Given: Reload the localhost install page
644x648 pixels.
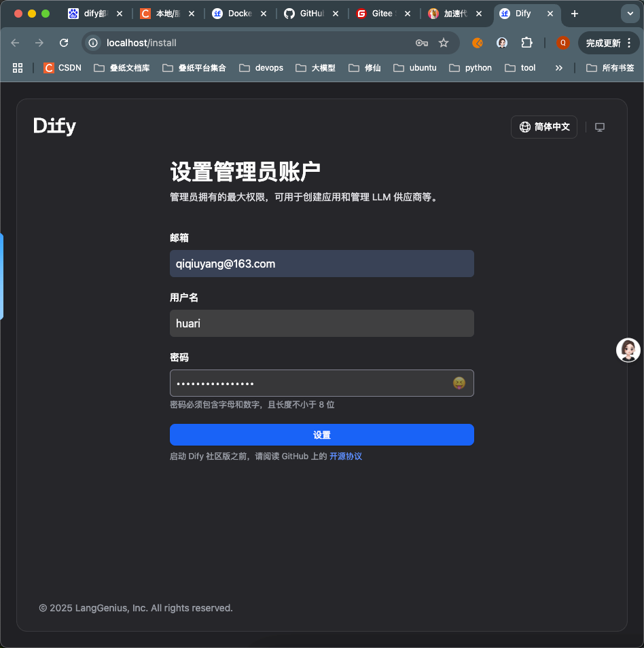Looking at the screenshot, I should tap(64, 43).
